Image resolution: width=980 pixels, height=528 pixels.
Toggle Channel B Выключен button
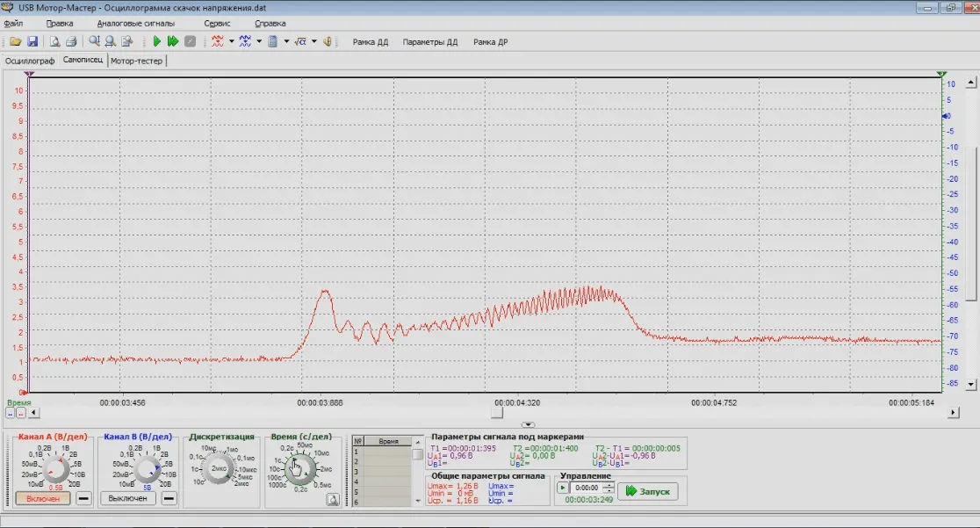(127, 499)
